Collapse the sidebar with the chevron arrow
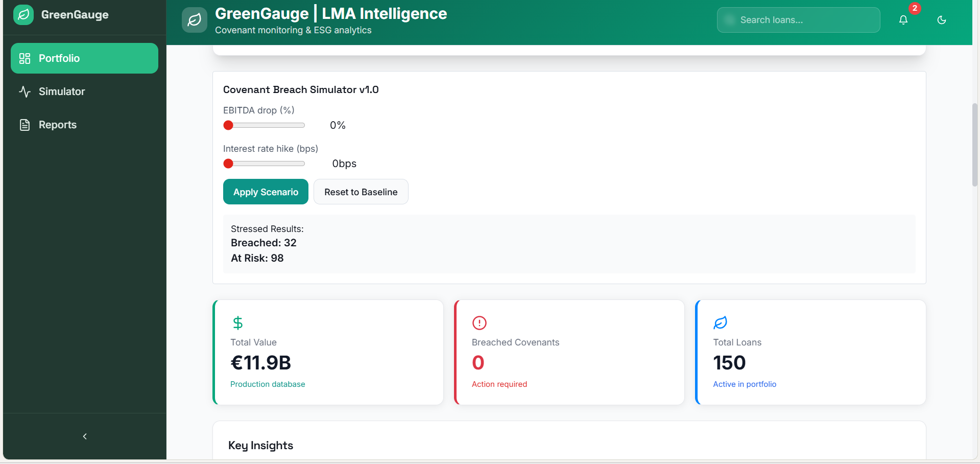Image resolution: width=980 pixels, height=464 pixels. pos(85,436)
